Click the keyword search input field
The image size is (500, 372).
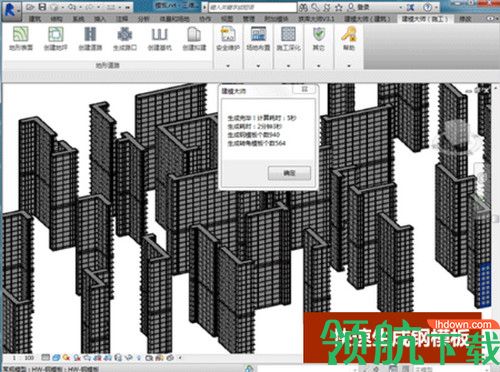coord(252,7)
